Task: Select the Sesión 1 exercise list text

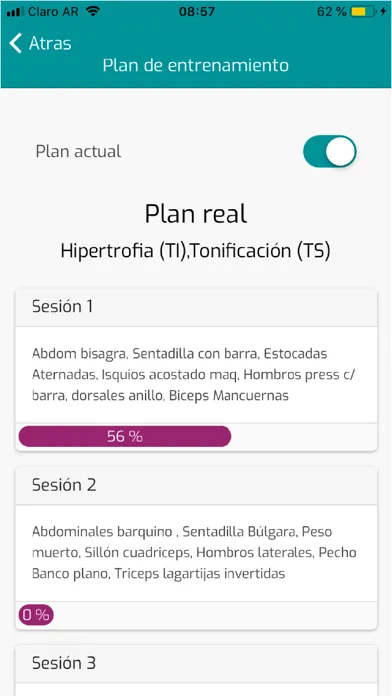Action: pyautogui.click(x=195, y=375)
